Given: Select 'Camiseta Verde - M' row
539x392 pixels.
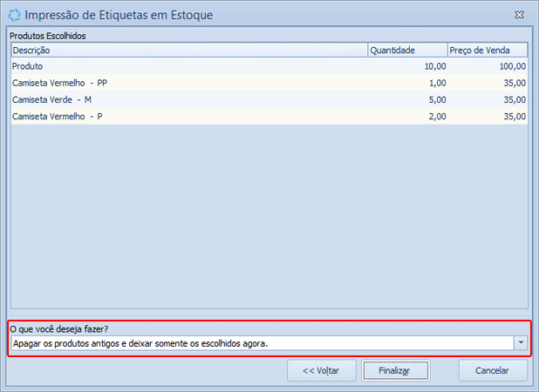Looking at the screenshot, I should pyautogui.click(x=269, y=99).
